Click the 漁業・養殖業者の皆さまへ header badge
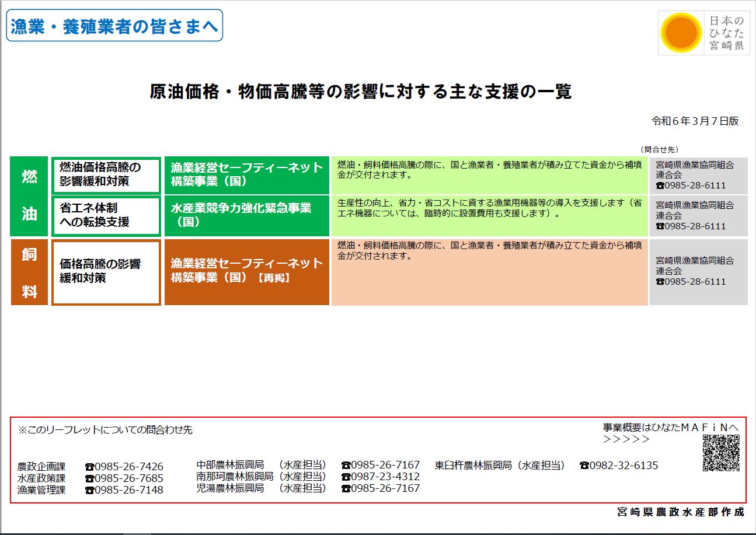This screenshot has width=756, height=535. (114, 26)
